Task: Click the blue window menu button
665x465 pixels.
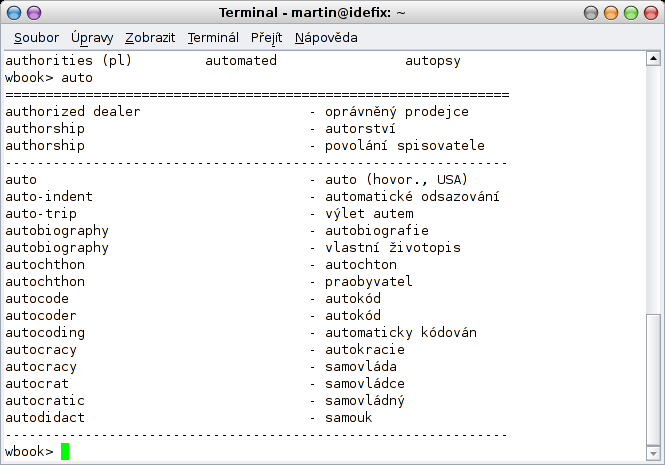Action: (14, 13)
